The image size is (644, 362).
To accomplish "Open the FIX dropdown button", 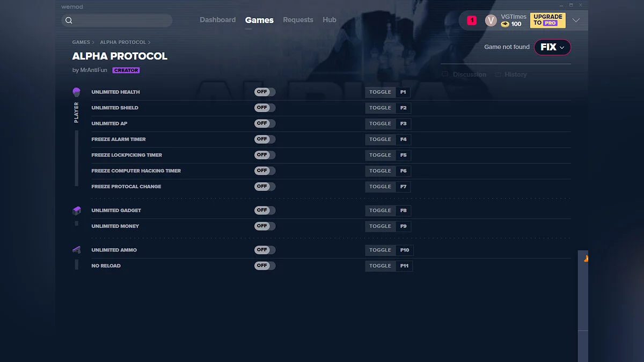I will tap(552, 47).
